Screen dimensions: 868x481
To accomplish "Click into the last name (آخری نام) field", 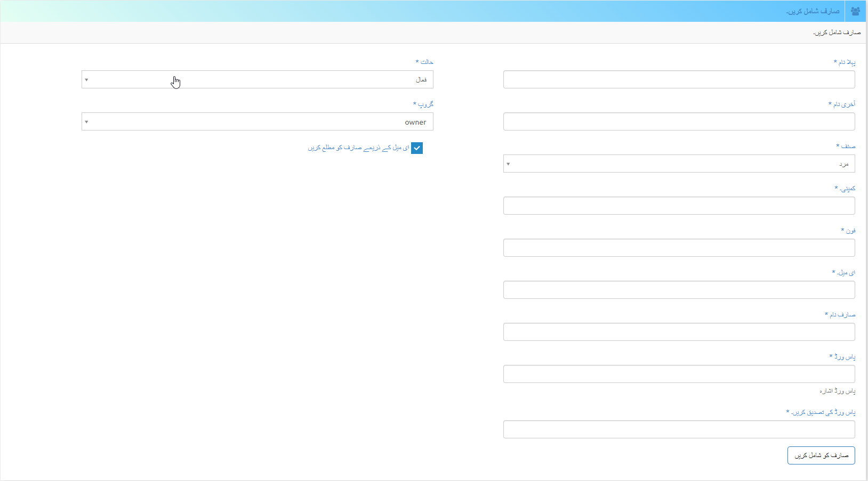I will (x=679, y=122).
